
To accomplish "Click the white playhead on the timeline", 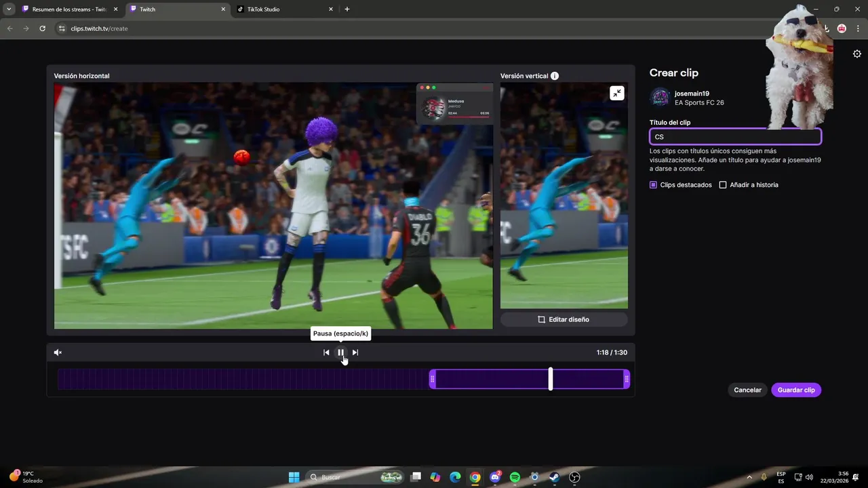I will pyautogui.click(x=551, y=379).
